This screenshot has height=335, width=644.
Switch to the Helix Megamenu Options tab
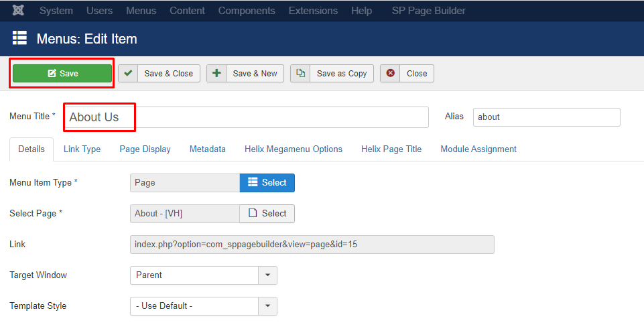[x=294, y=149]
